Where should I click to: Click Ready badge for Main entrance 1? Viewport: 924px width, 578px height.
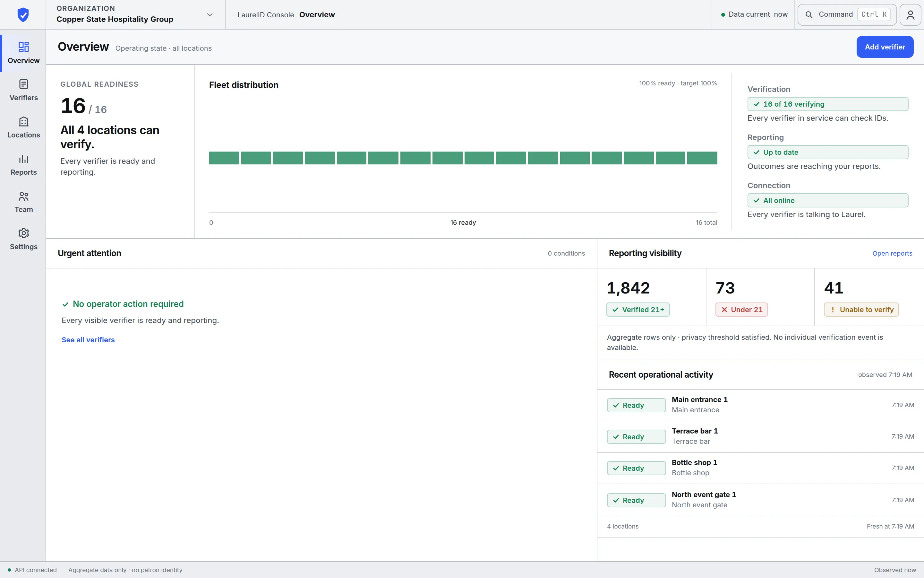tap(636, 405)
